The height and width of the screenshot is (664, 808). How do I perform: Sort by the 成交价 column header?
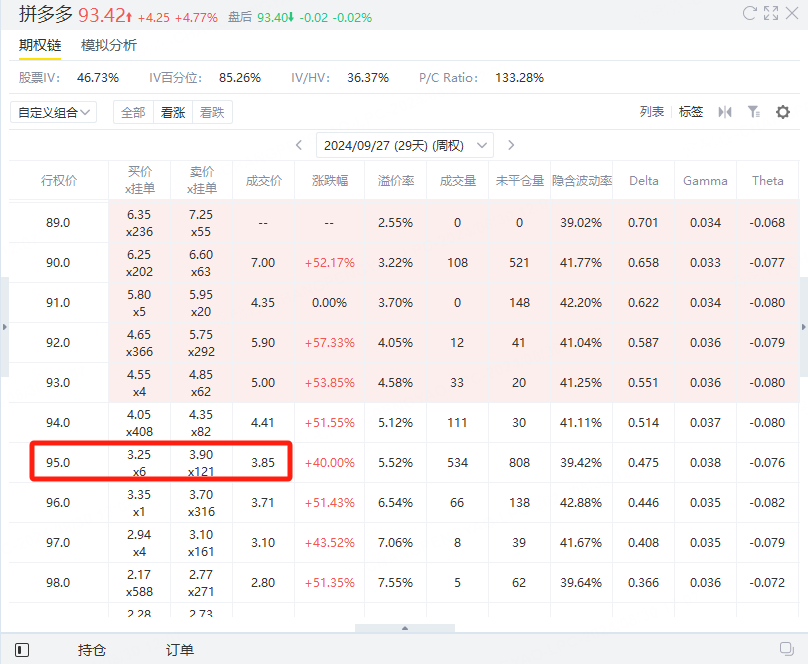pos(264,181)
